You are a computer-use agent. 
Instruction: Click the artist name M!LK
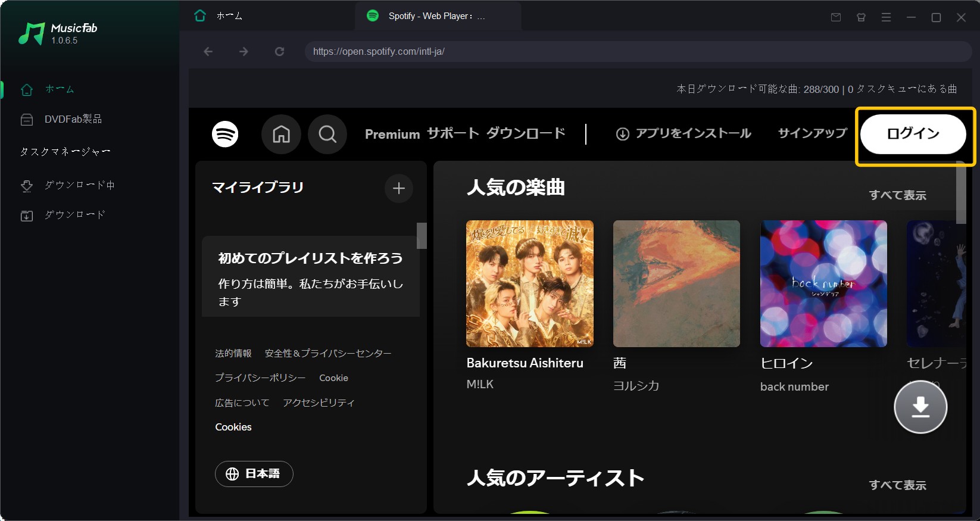pyautogui.click(x=480, y=385)
